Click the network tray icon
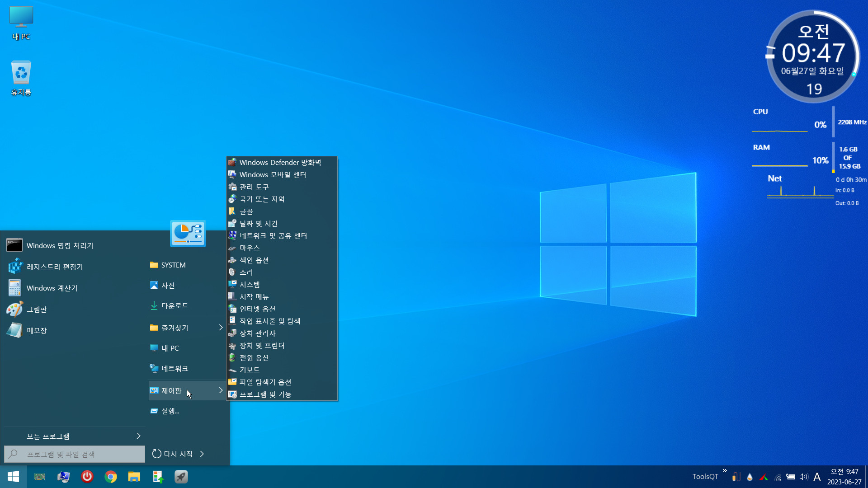The image size is (868, 488). (778, 477)
